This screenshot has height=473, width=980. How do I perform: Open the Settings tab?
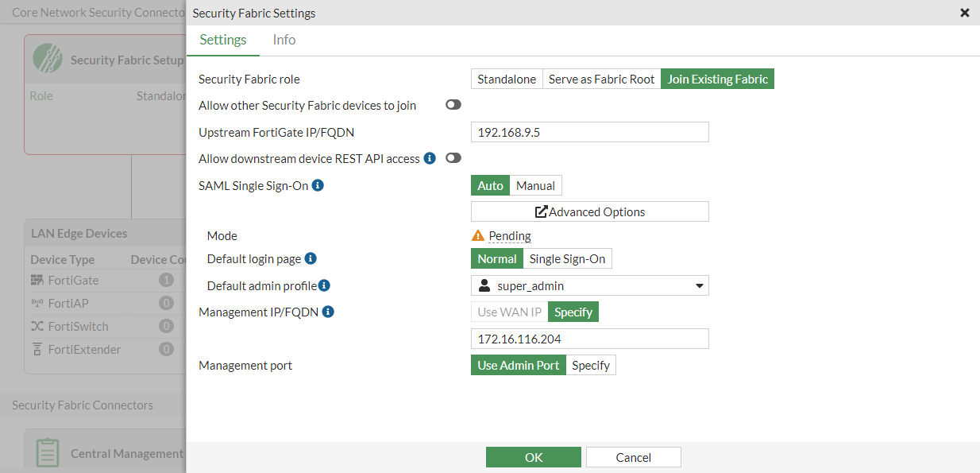tap(223, 40)
